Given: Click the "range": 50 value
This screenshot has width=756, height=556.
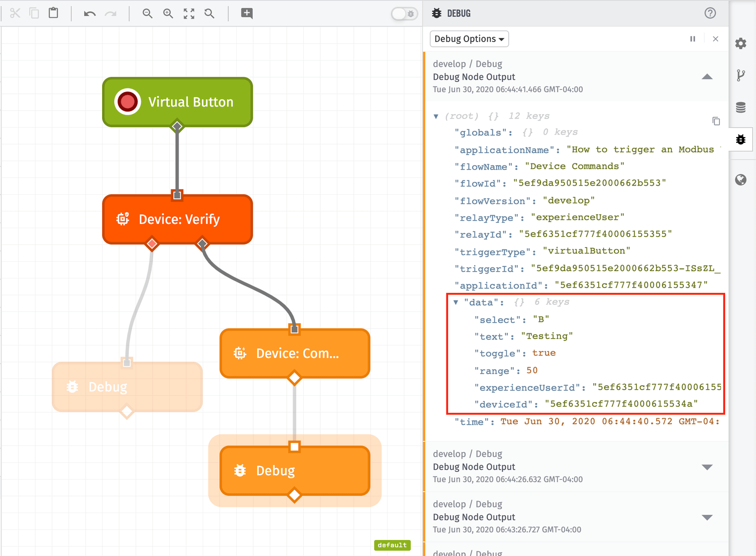Looking at the screenshot, I should [x=532, y=370].
